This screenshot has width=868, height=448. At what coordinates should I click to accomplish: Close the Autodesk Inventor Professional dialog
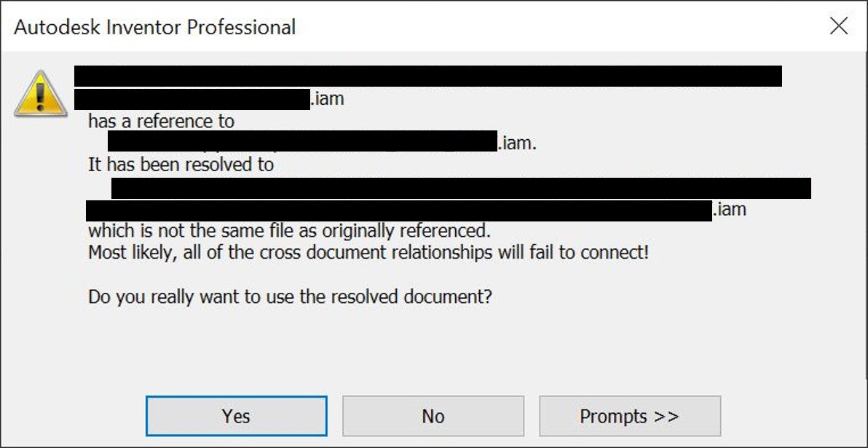point(839,27)
